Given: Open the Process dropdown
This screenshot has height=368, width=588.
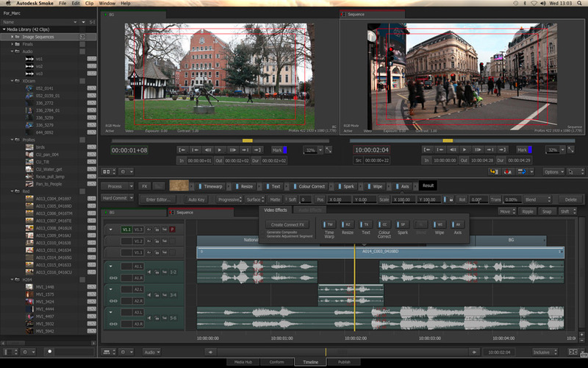Looking at the screenshot, I should coord(115,186).
